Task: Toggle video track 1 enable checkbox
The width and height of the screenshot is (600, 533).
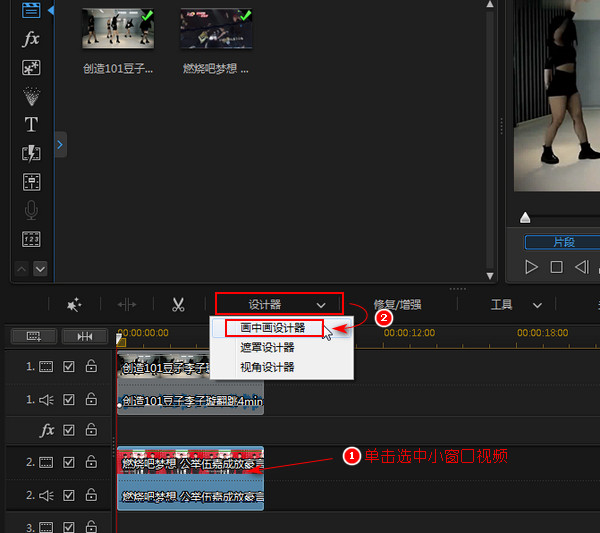Action: pyautogui.click(x=68, y=367)
